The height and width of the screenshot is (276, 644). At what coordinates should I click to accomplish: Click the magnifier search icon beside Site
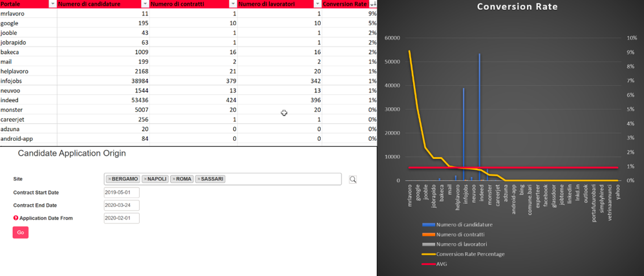(353, 180)
